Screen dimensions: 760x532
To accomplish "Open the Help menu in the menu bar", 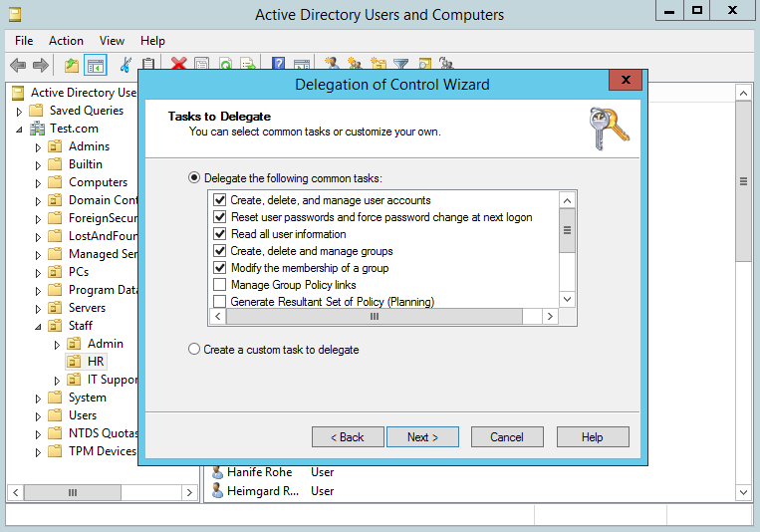I will tap(152, 41).
